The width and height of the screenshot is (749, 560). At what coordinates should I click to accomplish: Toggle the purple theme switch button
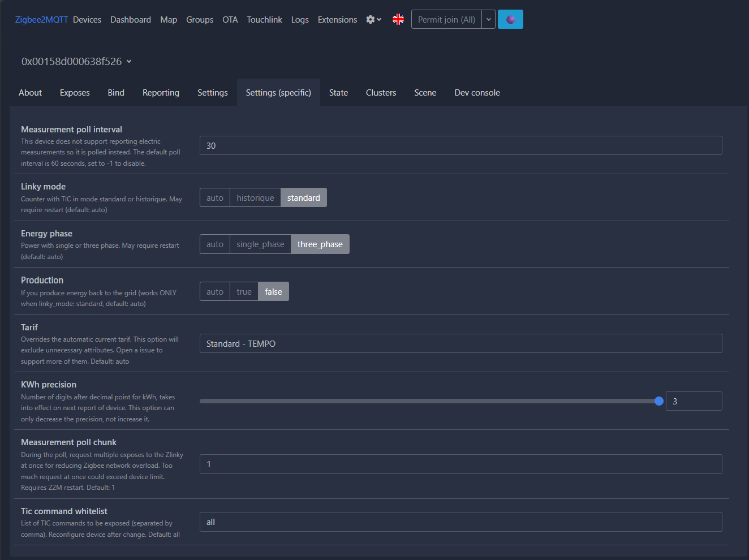[510, 20]
